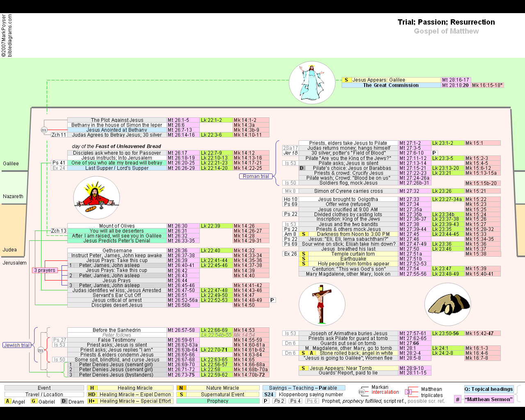Click the 'Gospel of Matthew' subtitle
This screenshot has height=420, width=525.
(x=446, y=31)
